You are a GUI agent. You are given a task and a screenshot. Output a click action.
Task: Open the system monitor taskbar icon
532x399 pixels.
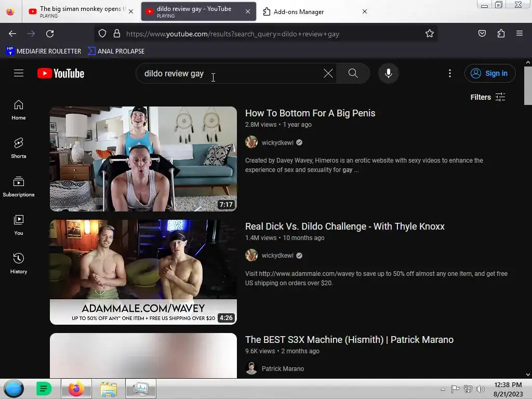point(140,389)
